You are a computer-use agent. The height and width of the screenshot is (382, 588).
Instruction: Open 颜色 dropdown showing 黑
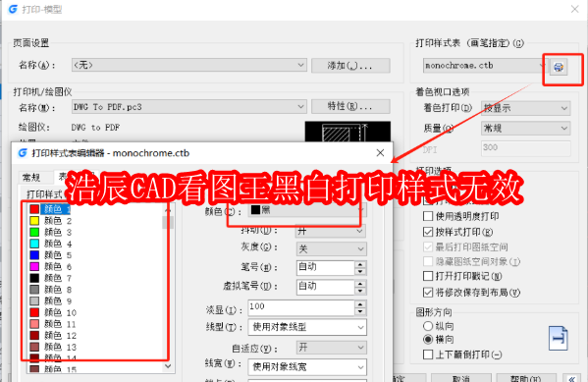click(306, 210)
